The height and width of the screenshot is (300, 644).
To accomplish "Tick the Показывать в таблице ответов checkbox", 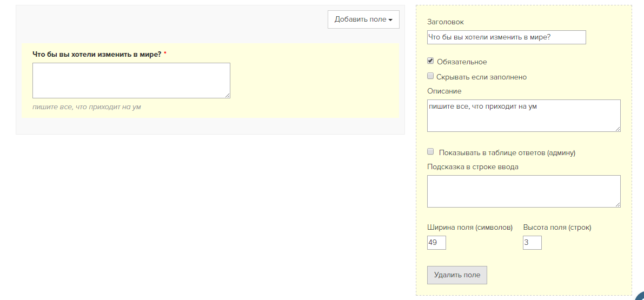I will [430, 152].
